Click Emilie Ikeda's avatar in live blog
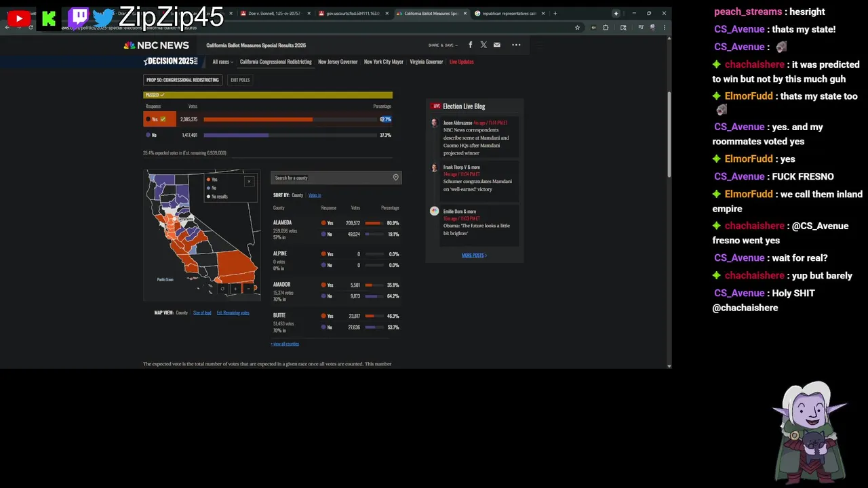The height and width of the screenshot is (488, 868). pyautogui.click(x=435, y=211)
